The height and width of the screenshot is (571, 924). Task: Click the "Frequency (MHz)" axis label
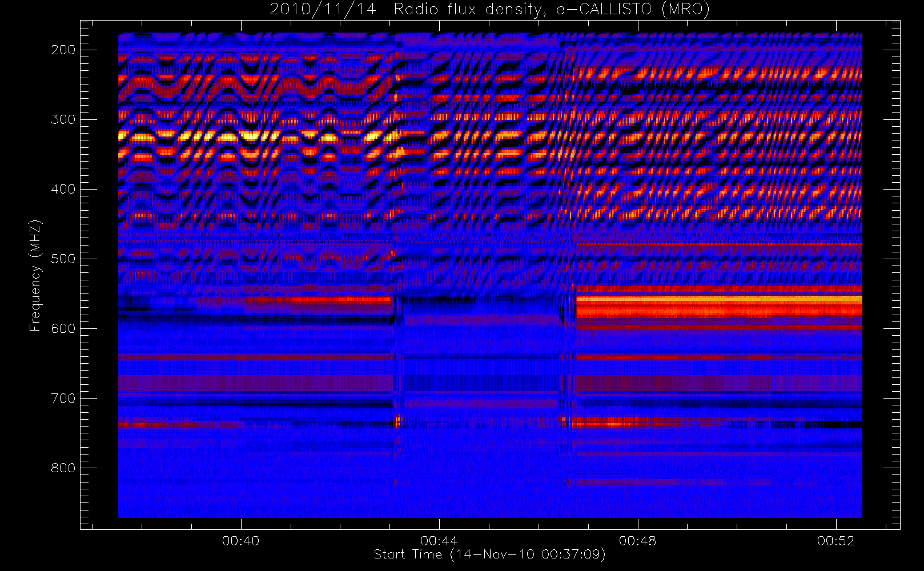point(35,275)
